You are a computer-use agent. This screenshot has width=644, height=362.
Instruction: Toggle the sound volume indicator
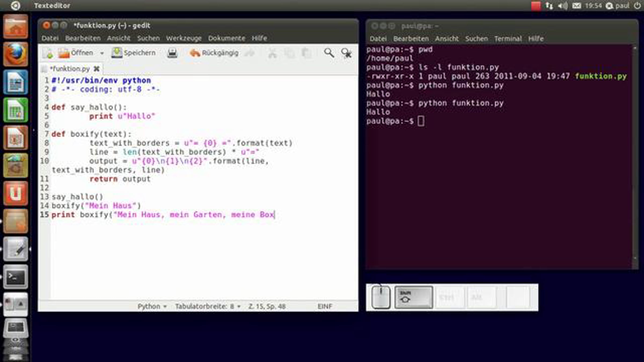pyautogui.click(x=563, y=6)
